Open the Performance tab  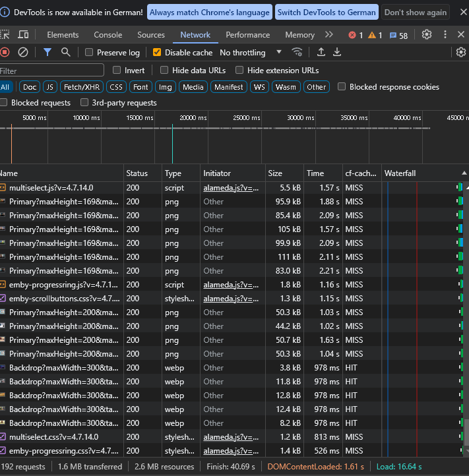(247, 34)
